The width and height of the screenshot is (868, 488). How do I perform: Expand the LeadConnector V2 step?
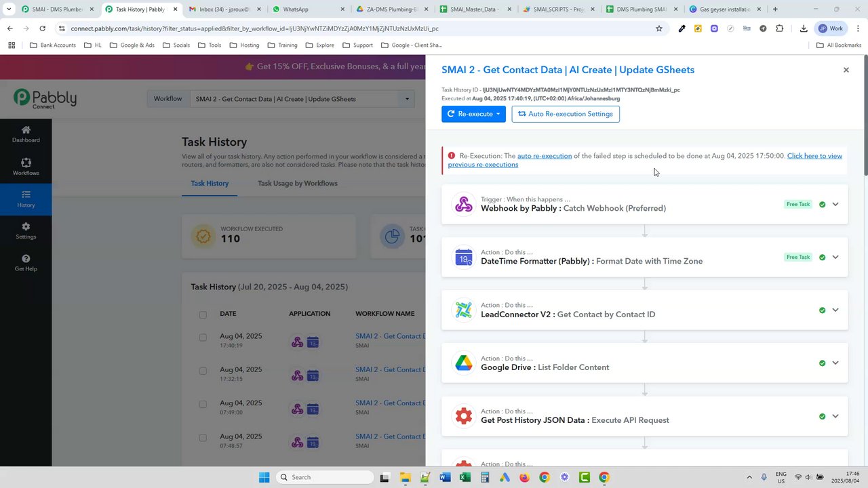[835, 310]
